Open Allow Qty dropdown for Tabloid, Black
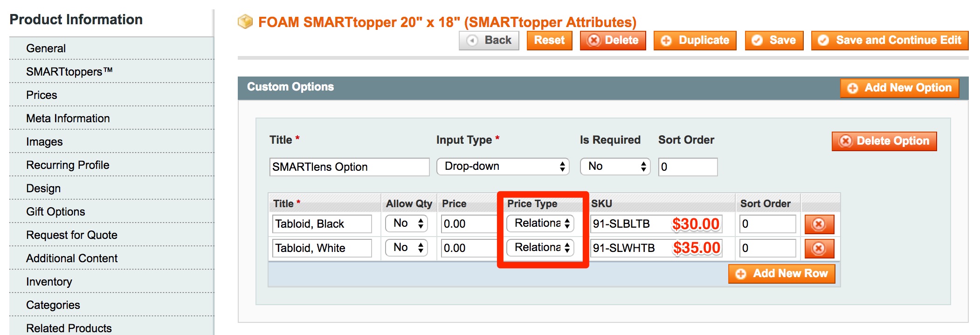 (x=407, y=223)
